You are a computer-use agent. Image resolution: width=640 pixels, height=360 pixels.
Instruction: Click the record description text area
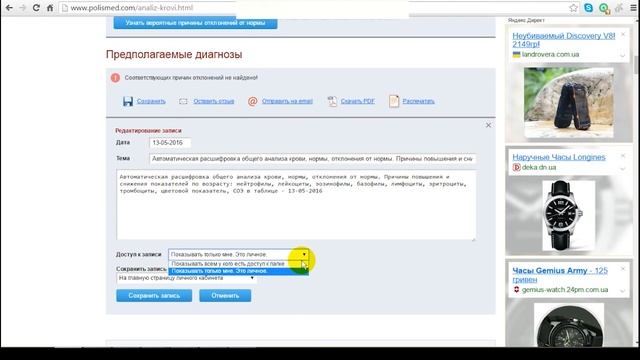(x=296, y=205)
